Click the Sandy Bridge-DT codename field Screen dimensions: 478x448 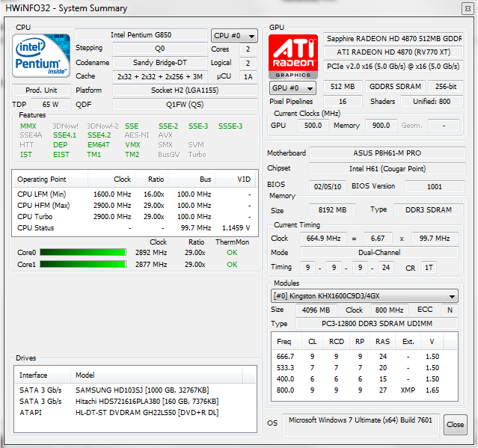[x=160, y=63]
